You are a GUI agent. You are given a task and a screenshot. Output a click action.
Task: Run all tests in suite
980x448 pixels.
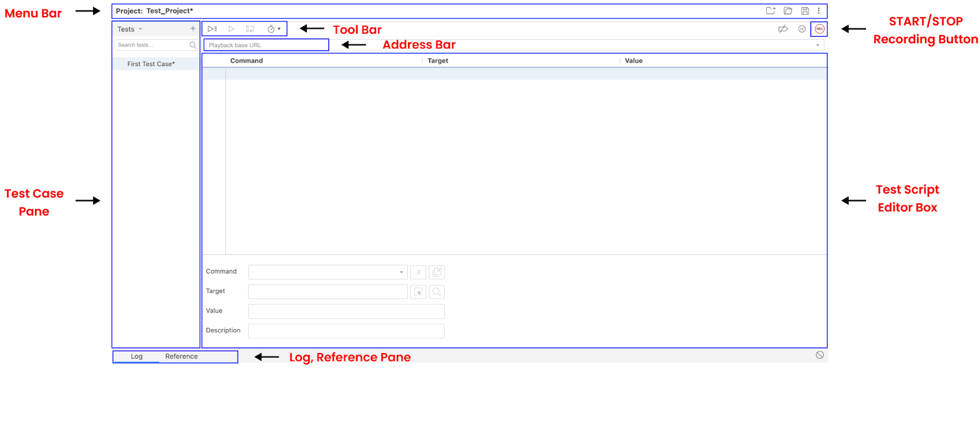pos(212,29)
